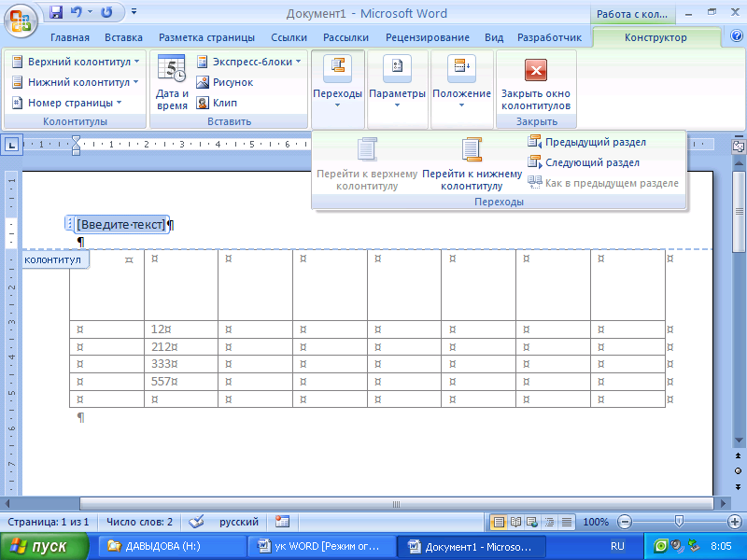Screen dimensions: 747x560
Task: Click the Клип clip art icon
Action: point(203,103)
